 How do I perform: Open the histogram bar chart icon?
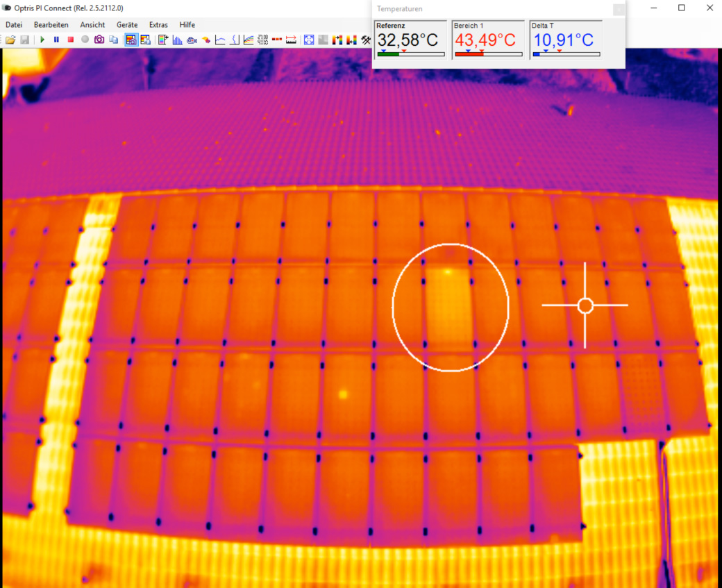(177, 40)
